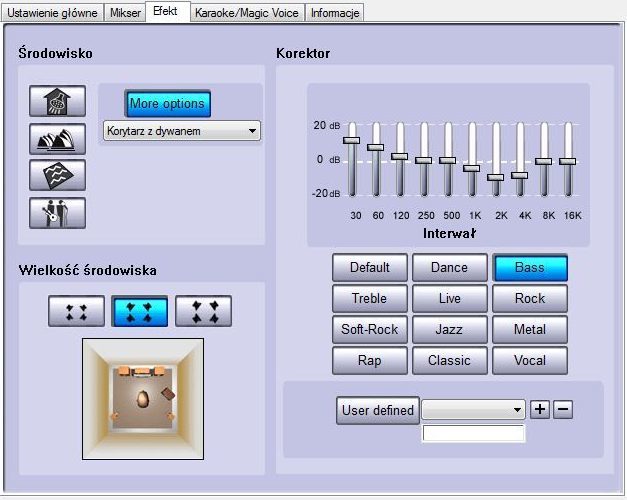
Task: Pick the musicians concert environment icon
Action: pos(57,213)
